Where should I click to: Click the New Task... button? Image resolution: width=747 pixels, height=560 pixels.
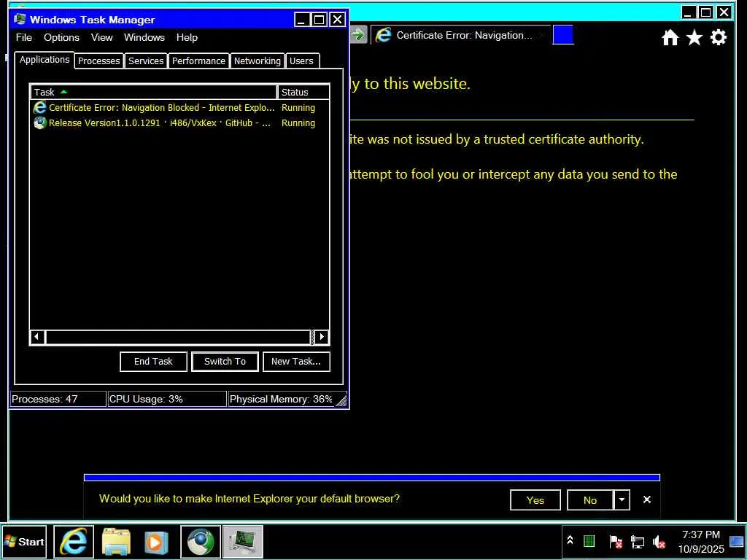[x=296, y=362]
